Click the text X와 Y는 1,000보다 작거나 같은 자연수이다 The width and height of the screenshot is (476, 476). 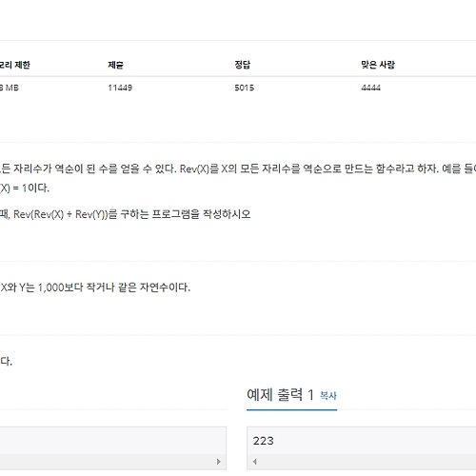95,288
